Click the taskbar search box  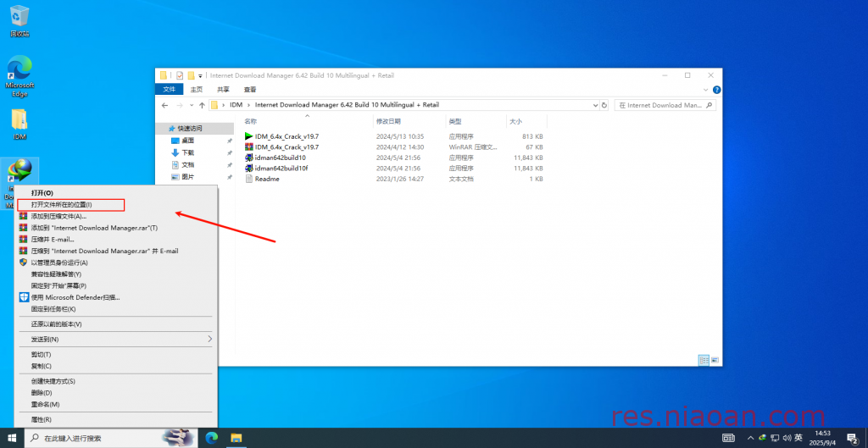coord(113,438)
